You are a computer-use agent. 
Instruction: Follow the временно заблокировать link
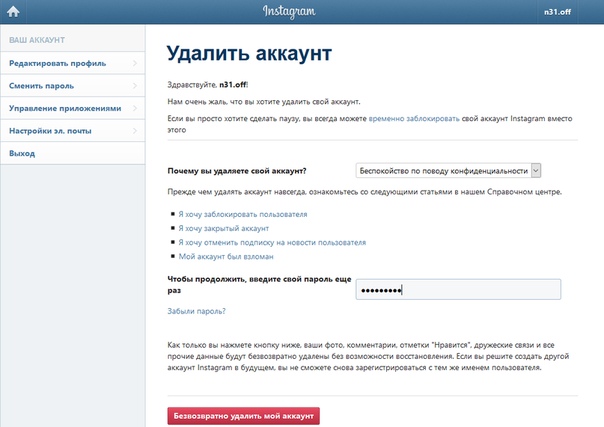click(x=414, y=119)
